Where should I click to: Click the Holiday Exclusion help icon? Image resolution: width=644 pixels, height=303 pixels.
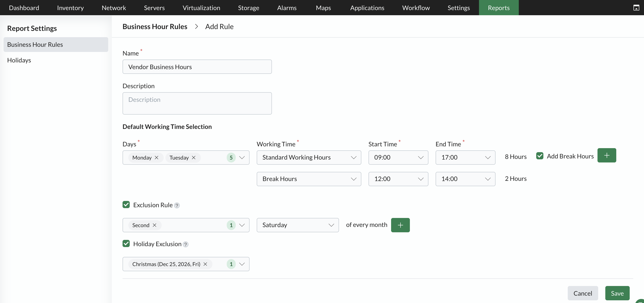(186, 244)
